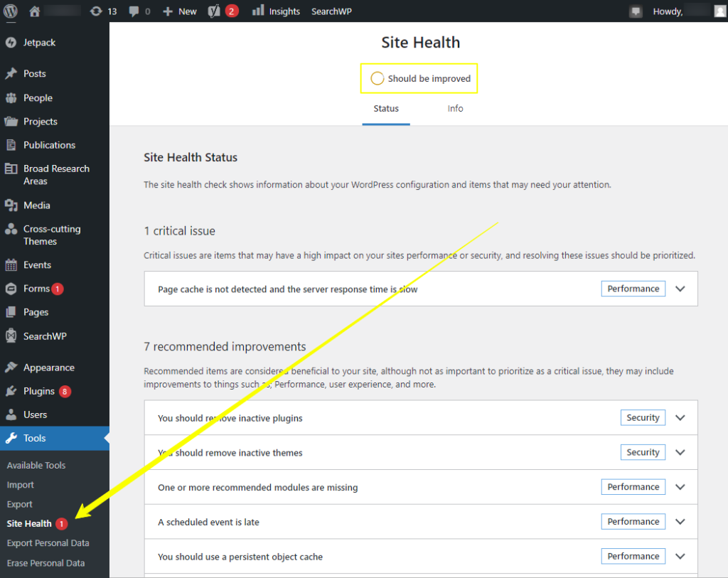Expand the inactive plugins recommendation
728x578 pixels.
[x=680, y=418]
